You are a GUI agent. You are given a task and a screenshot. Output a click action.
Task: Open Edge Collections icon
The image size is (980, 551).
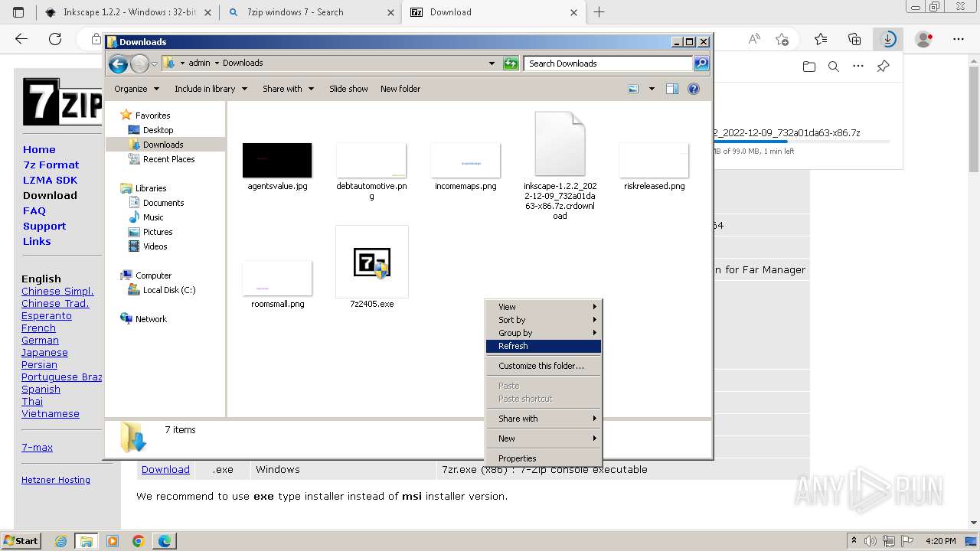pos(854,39)
